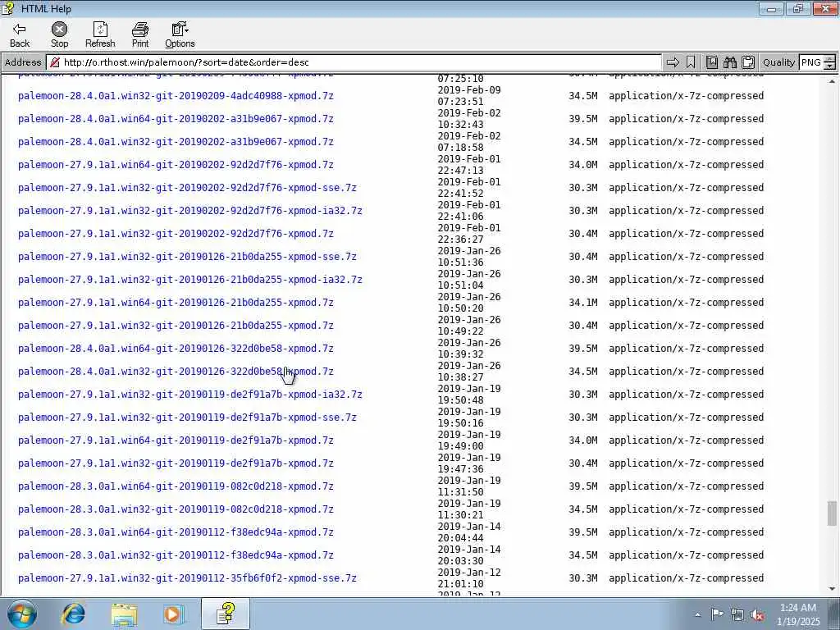The height and width of the screenshot is (630, 840).
Task: Click 34.0M size for 2019-Jan-19 19:49:00
Action: coord(583,441)
